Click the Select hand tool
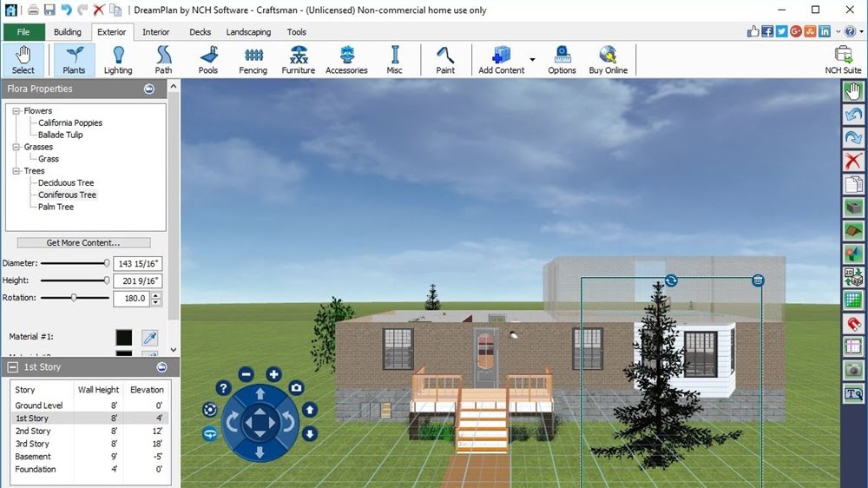 pyautogui.click(x=23, y=60)
